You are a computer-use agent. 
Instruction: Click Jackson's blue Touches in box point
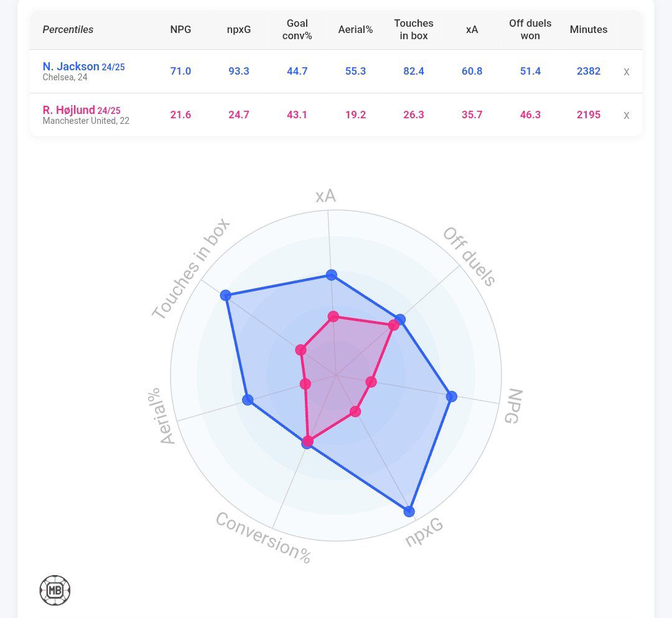click(x=226, y=295)
